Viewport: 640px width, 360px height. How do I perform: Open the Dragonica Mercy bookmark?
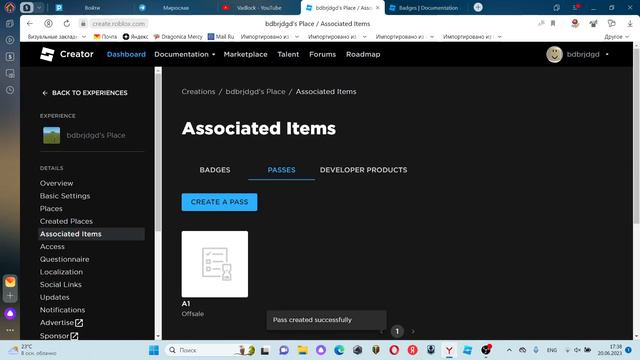pos(178,37)
